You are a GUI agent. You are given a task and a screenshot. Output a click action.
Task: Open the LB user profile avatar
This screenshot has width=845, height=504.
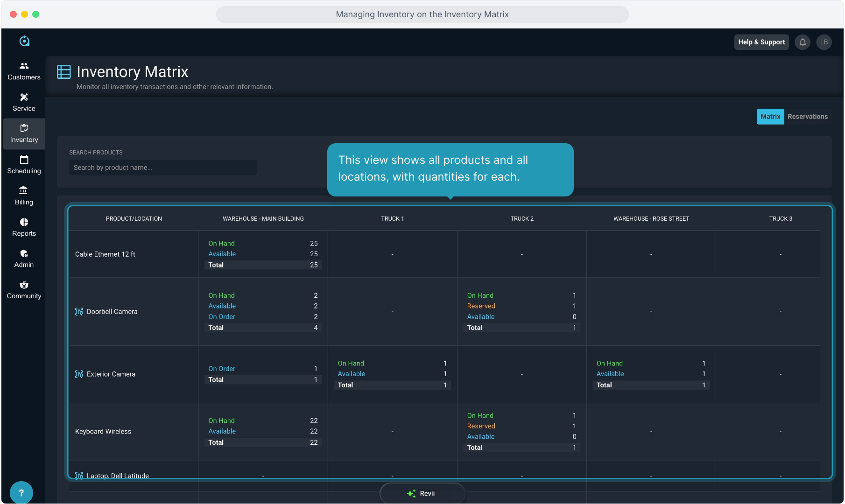(824, 42)
